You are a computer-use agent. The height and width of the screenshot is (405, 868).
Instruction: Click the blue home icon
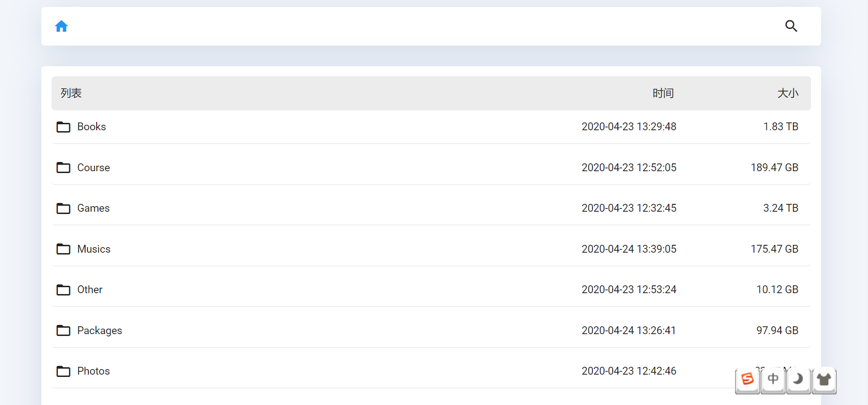pos(62,26)
